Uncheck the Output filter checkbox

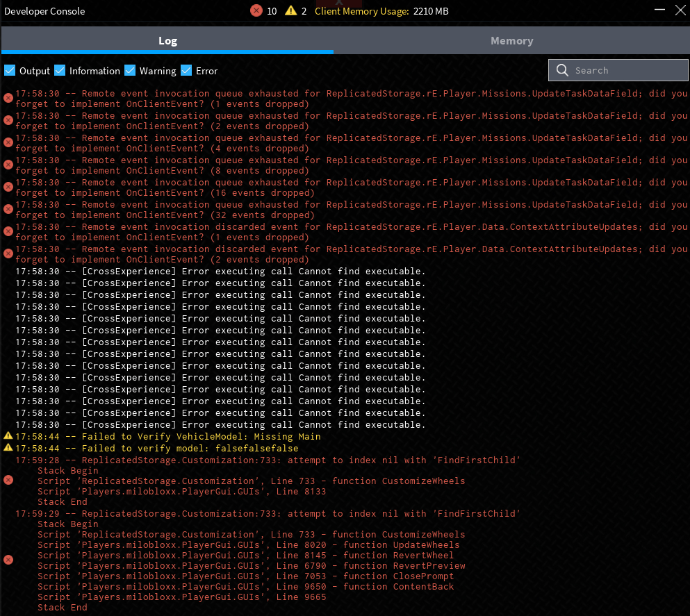[x=10, y=70]
